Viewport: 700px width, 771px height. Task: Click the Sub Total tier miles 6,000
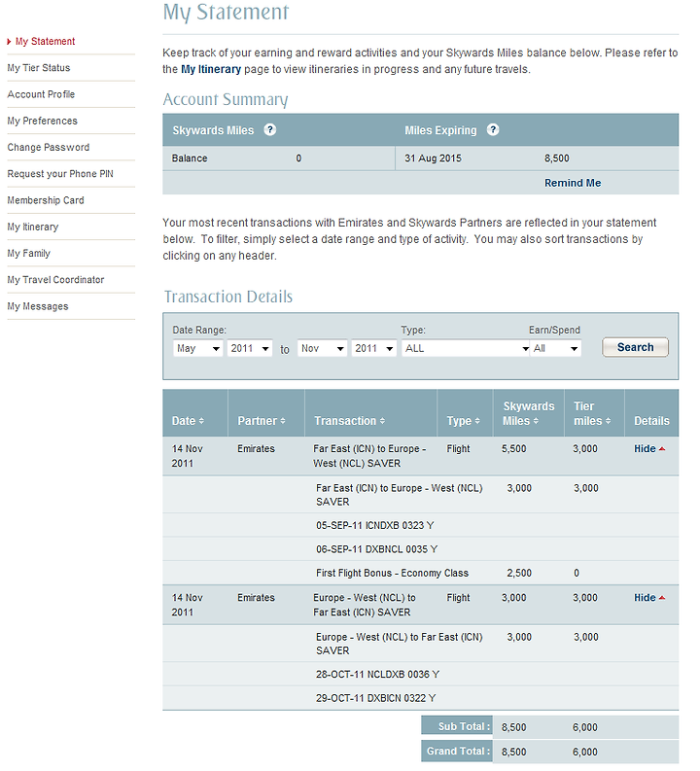point(585,727)
